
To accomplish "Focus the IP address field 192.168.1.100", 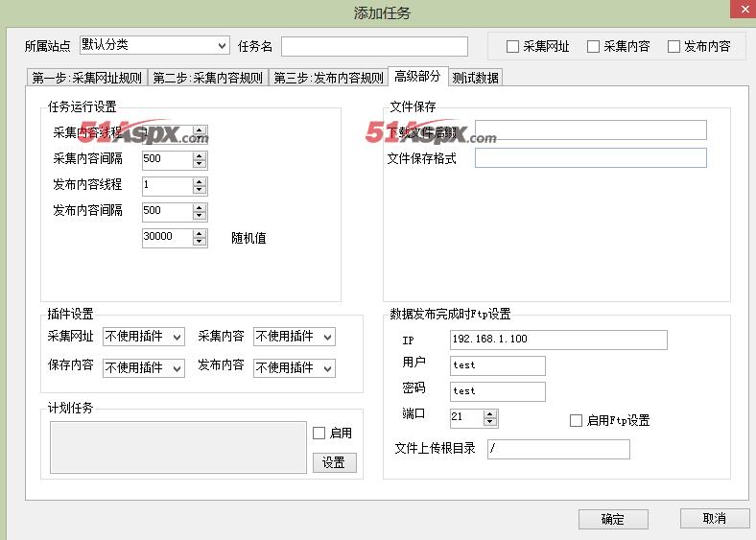I will [557, 340].
